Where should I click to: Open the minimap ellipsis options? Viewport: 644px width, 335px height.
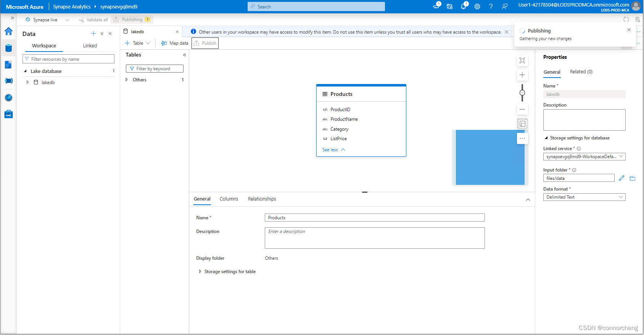pyautogui.click(x=522, y=138)
